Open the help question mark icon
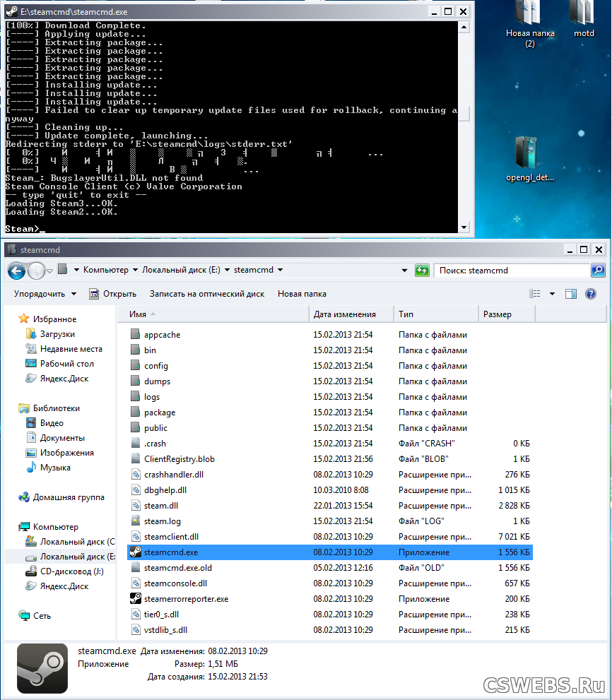Image resolution: width=612 pixels, height=700 pixels. (591, 294)
